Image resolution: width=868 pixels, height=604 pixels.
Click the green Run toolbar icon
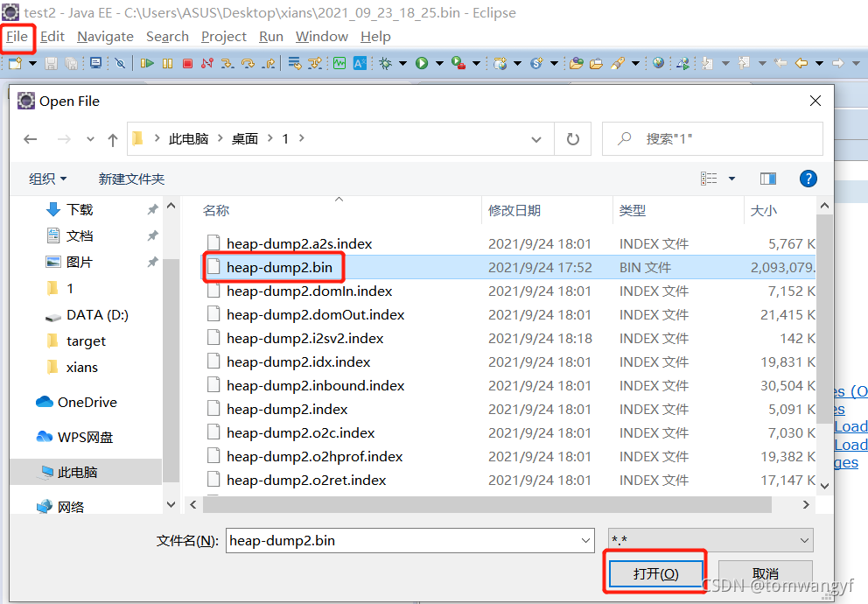[420, 63]
